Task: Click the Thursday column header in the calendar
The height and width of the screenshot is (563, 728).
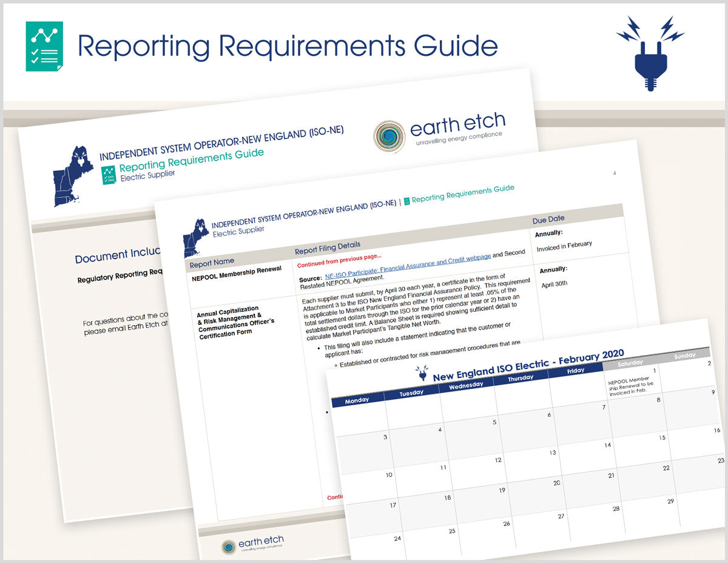Action: (521, 377)
